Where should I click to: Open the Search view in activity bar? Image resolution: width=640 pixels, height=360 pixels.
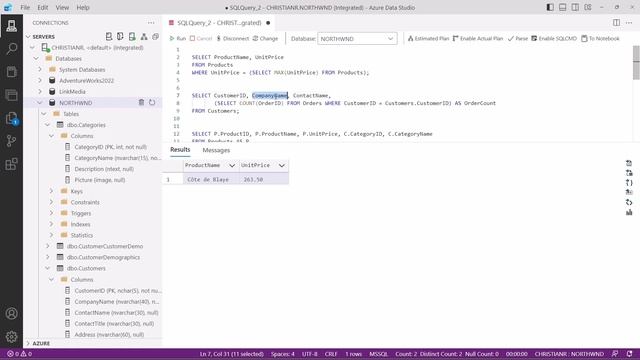(11, 49)
